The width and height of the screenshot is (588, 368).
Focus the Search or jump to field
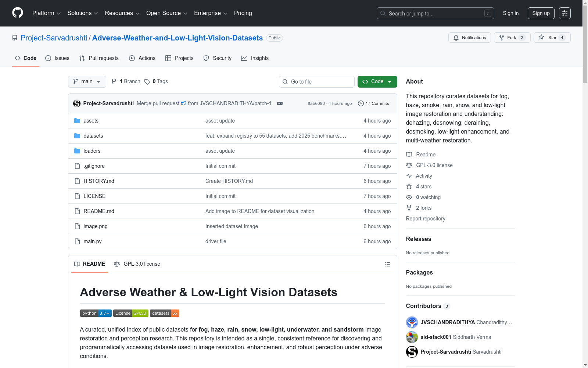pos(435,13)
